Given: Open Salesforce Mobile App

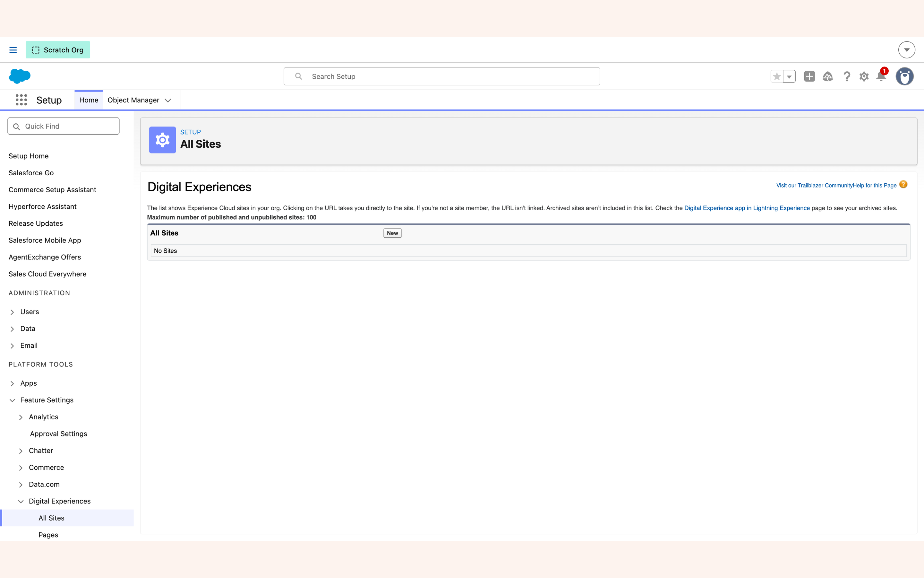Looking at the screenshot, I should [45, 240].
